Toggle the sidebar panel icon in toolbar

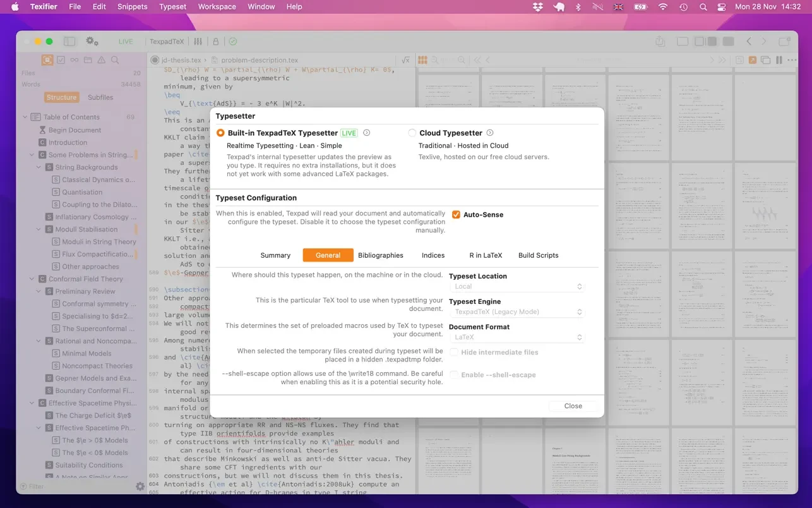pos(69,41)
